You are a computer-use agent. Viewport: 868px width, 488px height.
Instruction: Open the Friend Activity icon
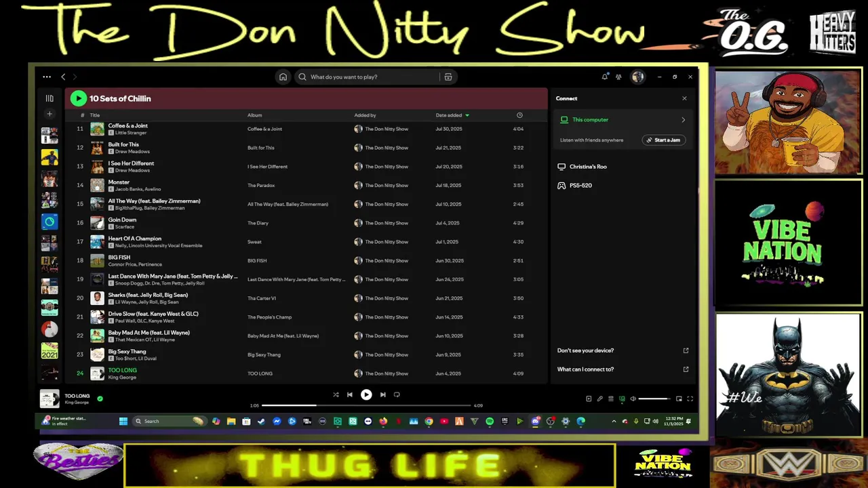[x=618, y=77]
